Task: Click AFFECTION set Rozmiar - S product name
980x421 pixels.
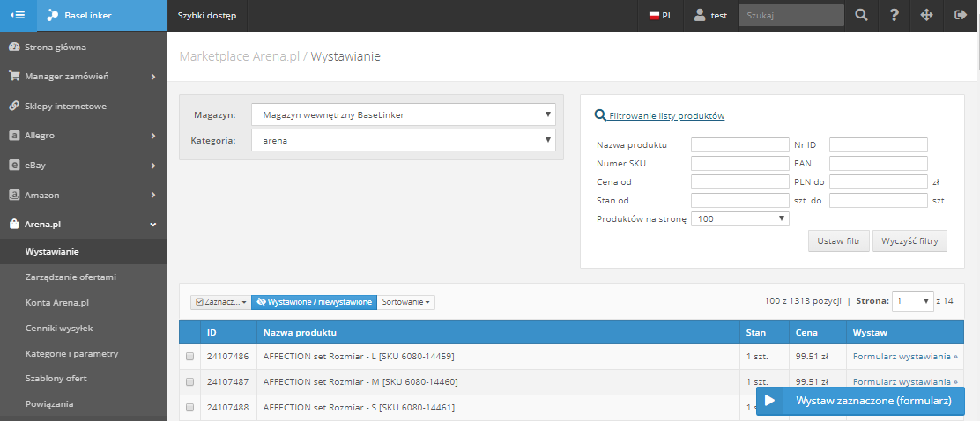Action: coord(359,407)
